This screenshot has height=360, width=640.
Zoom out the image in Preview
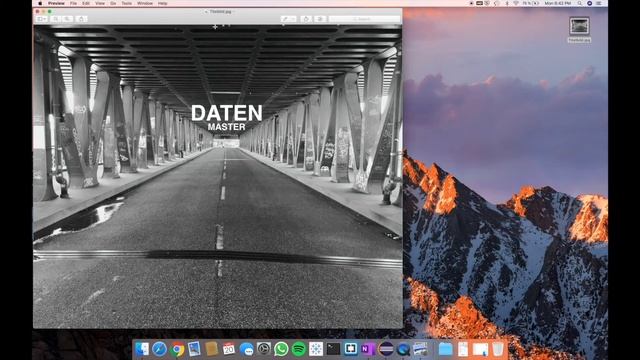[56, 19]
